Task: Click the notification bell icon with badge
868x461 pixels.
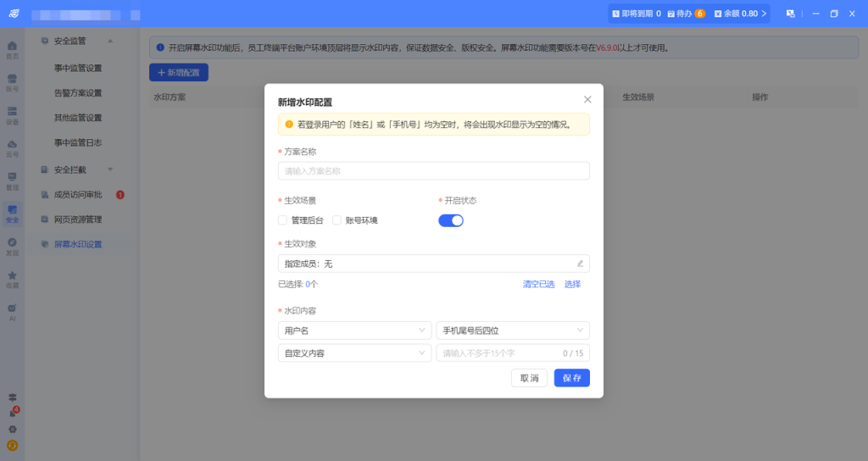Action: point(12,413)
